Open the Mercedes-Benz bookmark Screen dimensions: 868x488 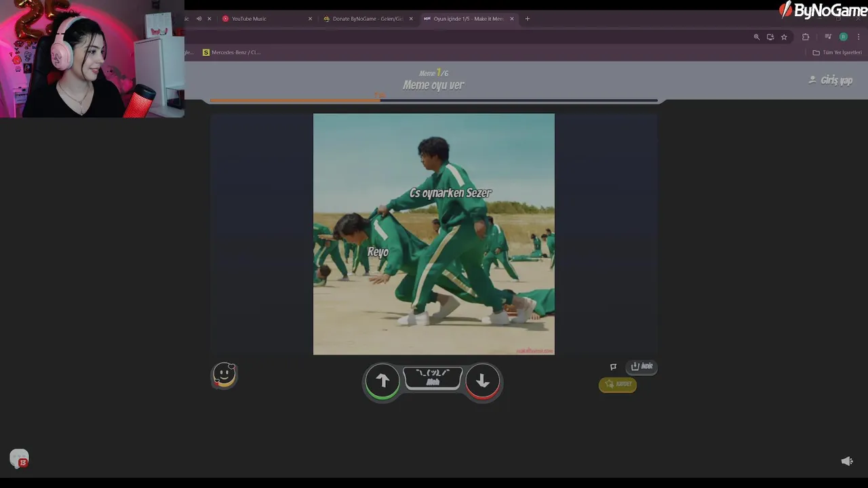click(x=231, y=52)
